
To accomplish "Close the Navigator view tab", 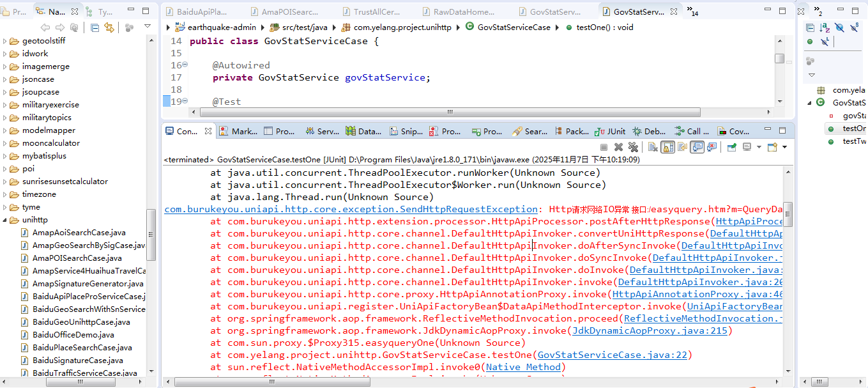I will (x=75, y=12).
